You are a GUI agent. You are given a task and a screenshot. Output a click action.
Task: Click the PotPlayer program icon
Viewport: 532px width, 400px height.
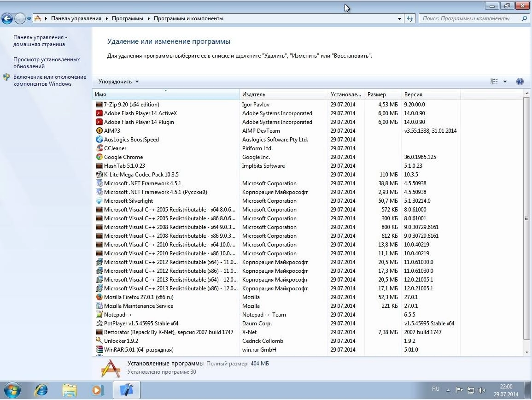click(99, 324)
